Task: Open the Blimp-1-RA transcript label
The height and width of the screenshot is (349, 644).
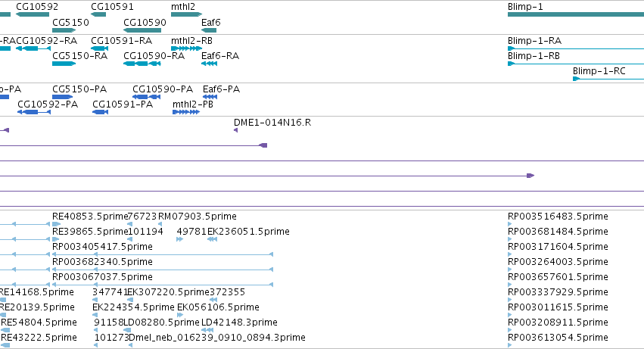Action: 534,41
